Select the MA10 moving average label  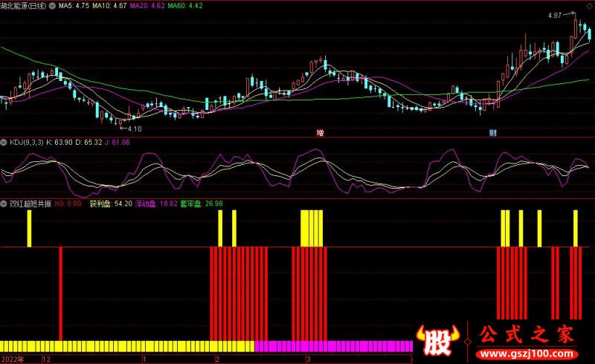click(109, 5)
